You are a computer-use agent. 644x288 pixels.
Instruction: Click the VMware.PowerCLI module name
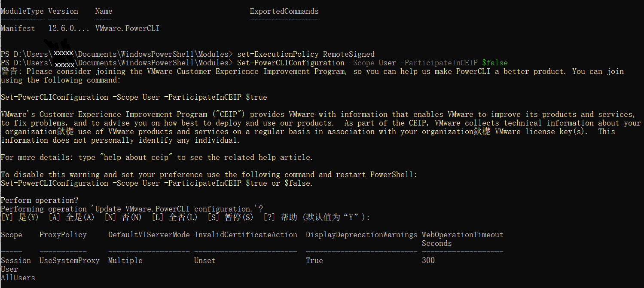[x=127, y=28]
